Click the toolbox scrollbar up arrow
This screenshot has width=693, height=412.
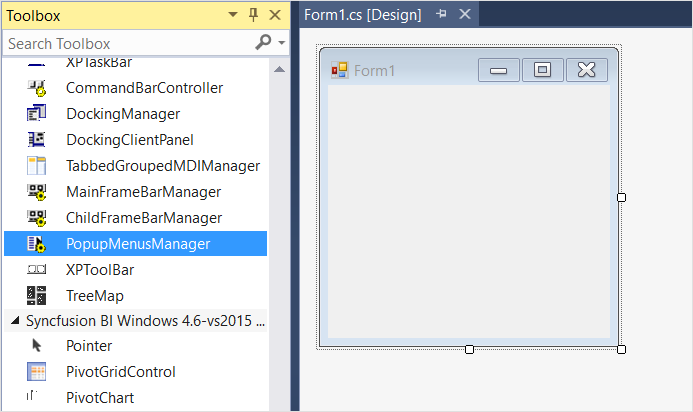(279, 69)
